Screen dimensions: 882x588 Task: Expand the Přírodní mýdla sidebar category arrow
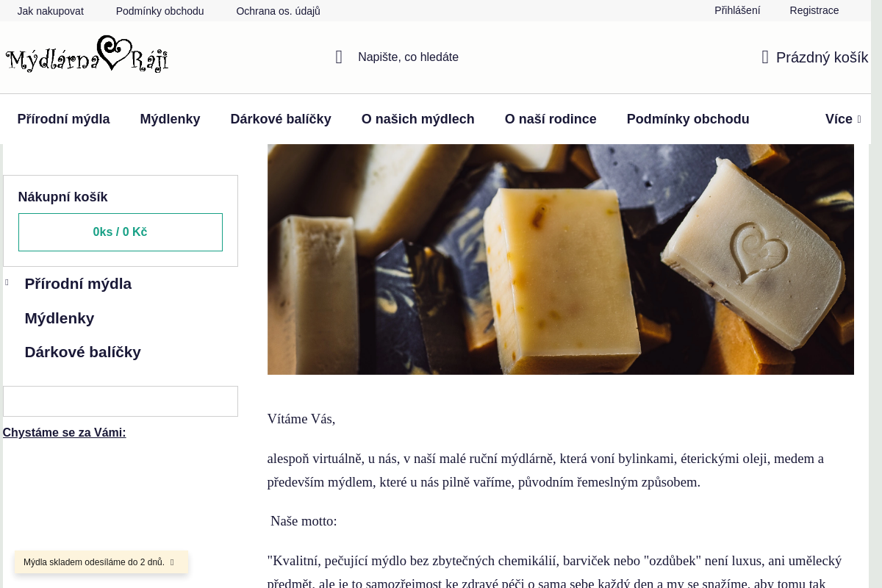(x=7, y=283)
